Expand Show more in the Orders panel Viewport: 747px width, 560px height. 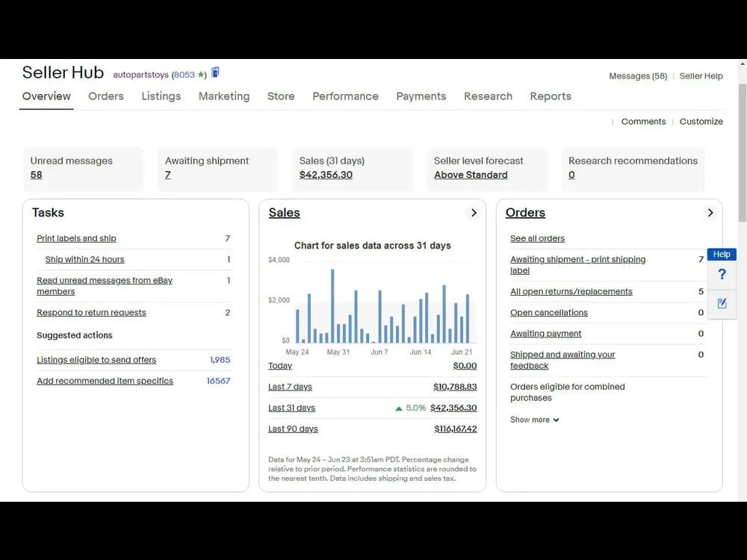[533, 420]
